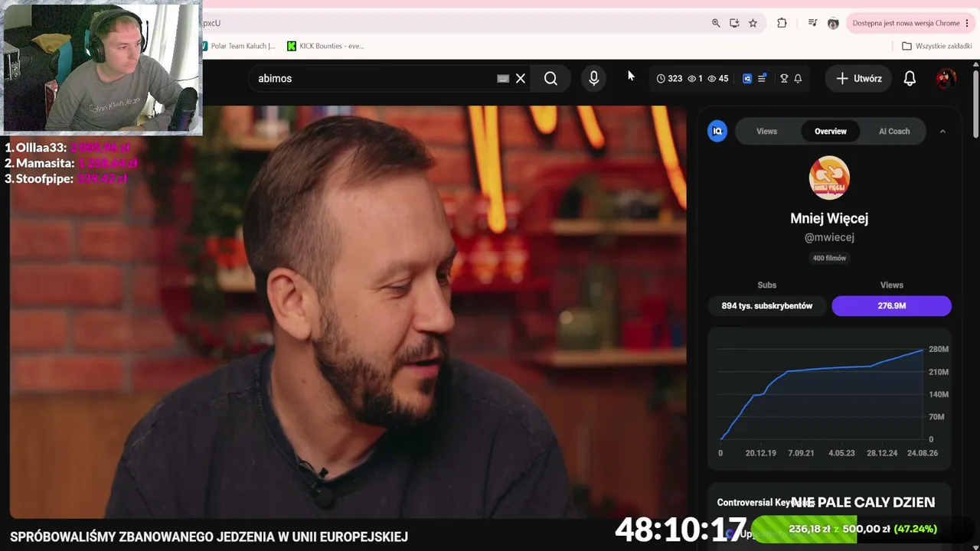
Task: Click the 48:10:17 stream timer
Action: 681,530
